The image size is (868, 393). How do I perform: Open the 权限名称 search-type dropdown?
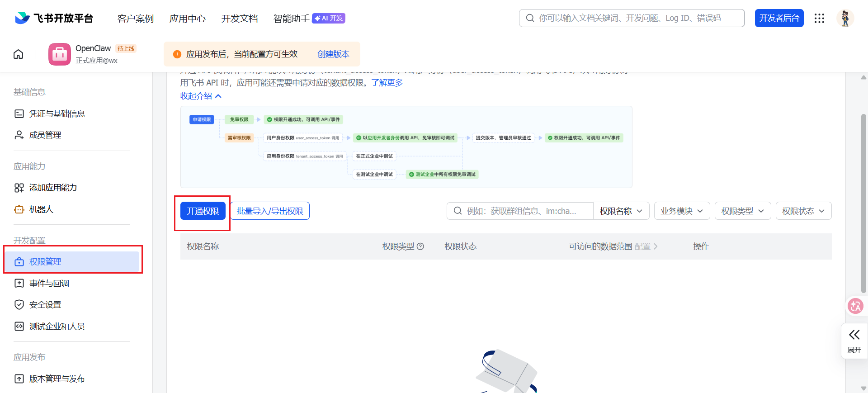tap(621, 211)
